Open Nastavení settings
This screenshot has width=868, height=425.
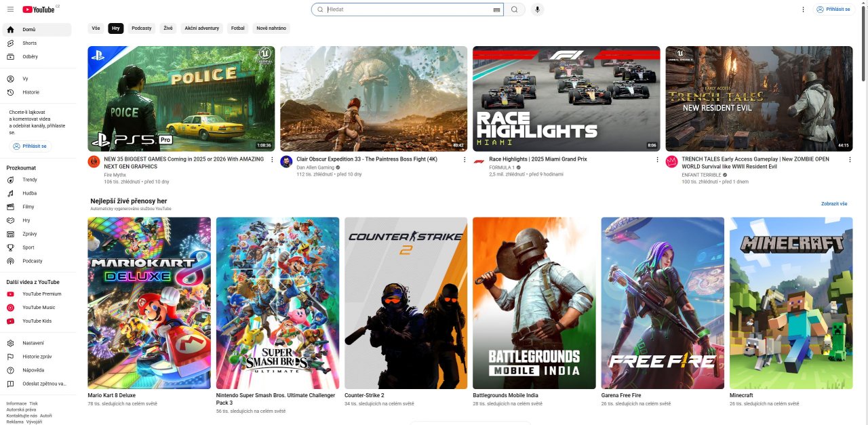[x=37, y=343]
